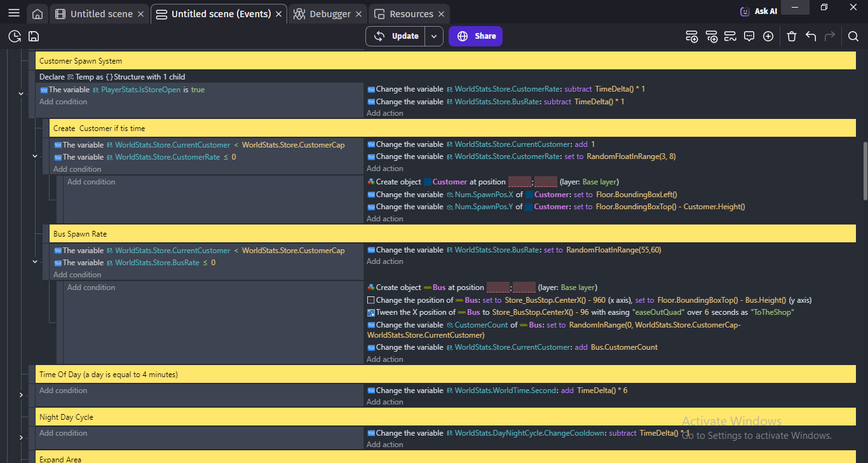Viewport: 868px width, 463px height.
Task: Click the Declare Temp as Structure line
Action: [x=112, y=77]
